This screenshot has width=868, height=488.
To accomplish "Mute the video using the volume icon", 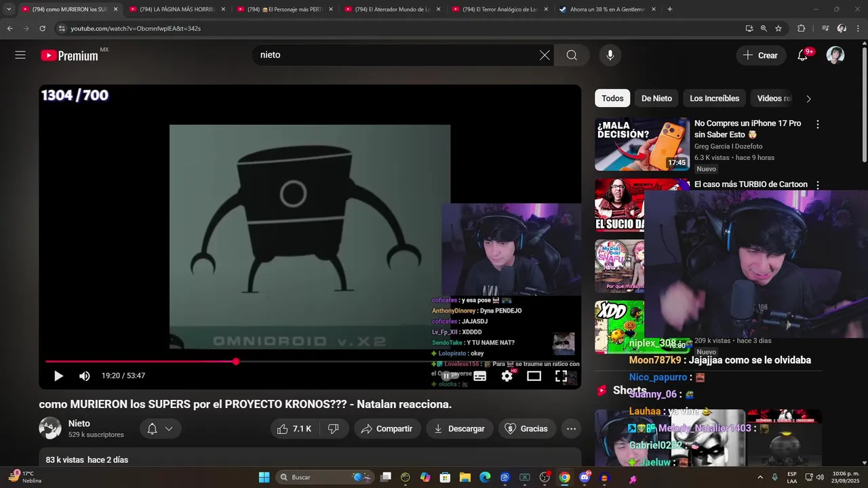I will pyautogui.click(x=85, y=375).
